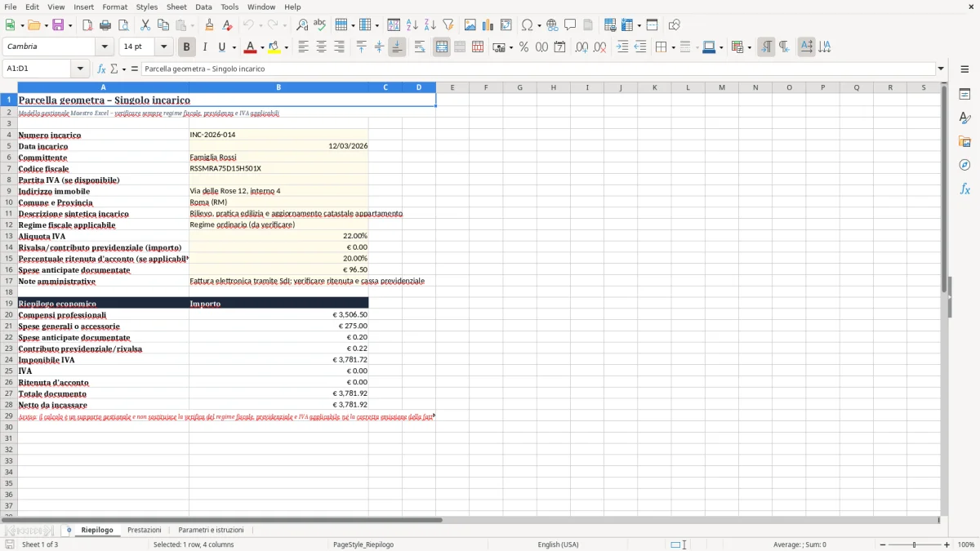Toggle Merge and Center Cells
Screen dimensions: 980x551
[442, 47]
